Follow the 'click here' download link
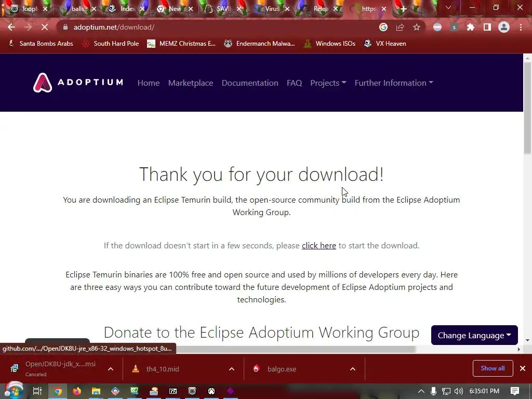This screenshot has height=399, width=532. point(319,245)
